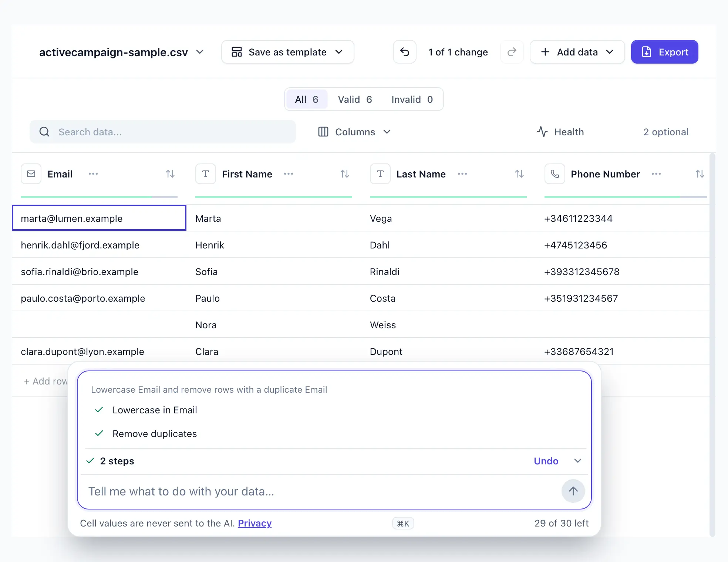Open Phone Number column options (three dots)

[656, 174]
